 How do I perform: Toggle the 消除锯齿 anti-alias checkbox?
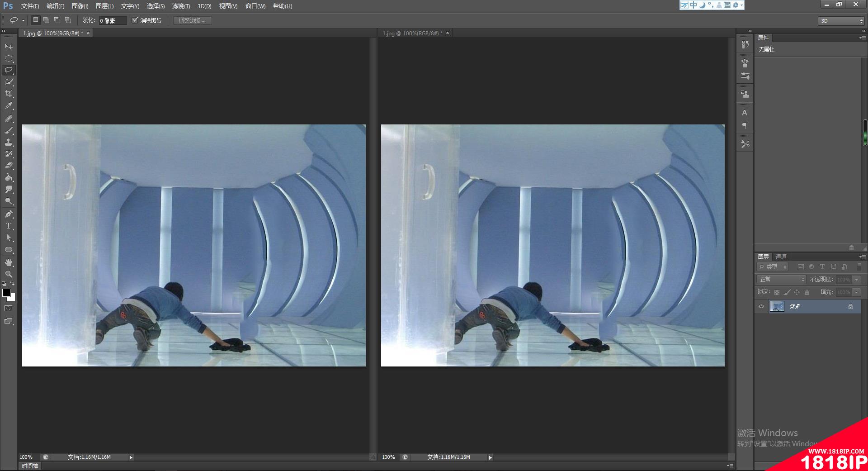tap(135, 20)
